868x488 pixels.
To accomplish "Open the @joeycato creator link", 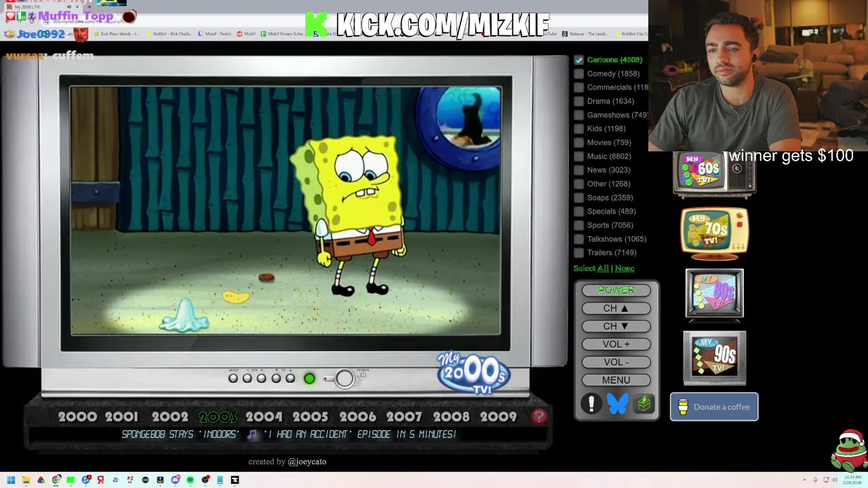I will (307, 462).
